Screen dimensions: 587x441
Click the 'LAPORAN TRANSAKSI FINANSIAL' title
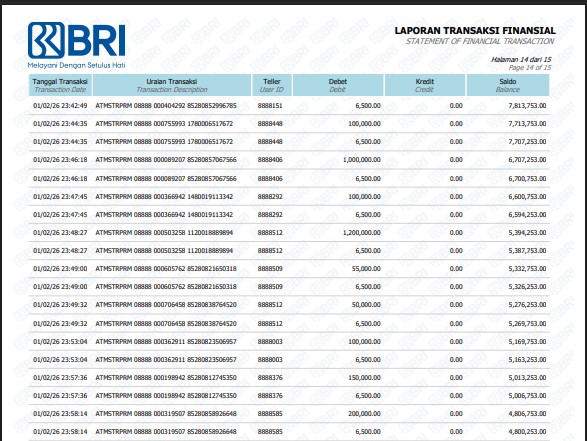(x=475, y=31)
